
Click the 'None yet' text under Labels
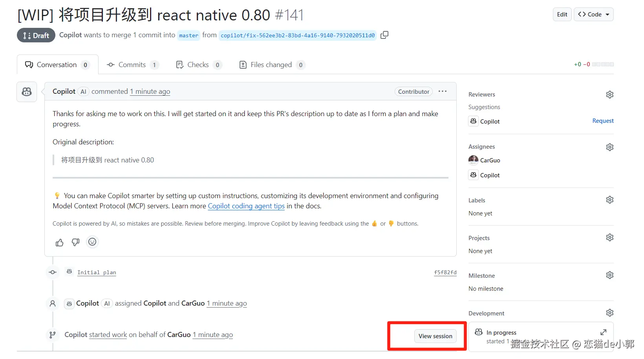(480, 213)
